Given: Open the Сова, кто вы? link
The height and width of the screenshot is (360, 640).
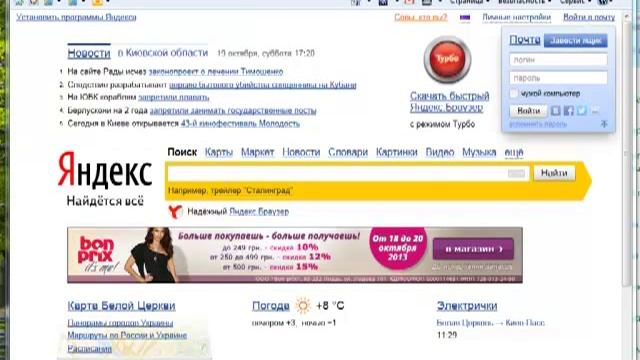Looking at the screenshot, I should (421, 17).
